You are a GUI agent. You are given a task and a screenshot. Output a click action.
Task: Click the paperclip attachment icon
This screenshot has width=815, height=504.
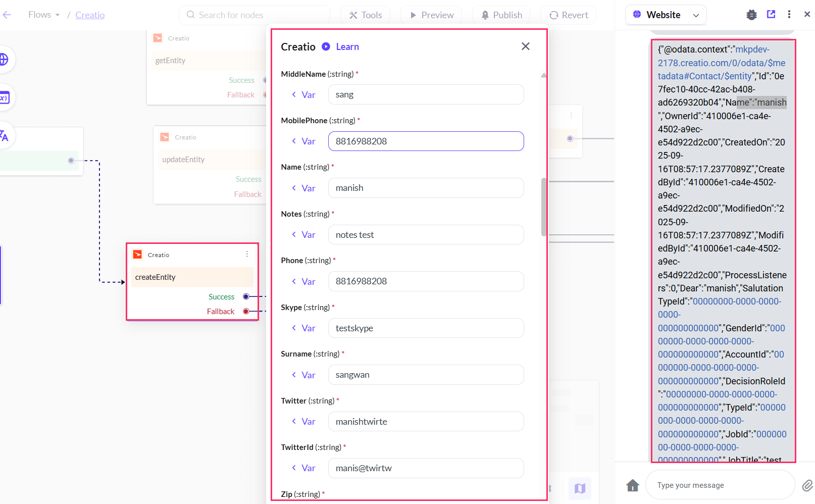tap(807, 485)
